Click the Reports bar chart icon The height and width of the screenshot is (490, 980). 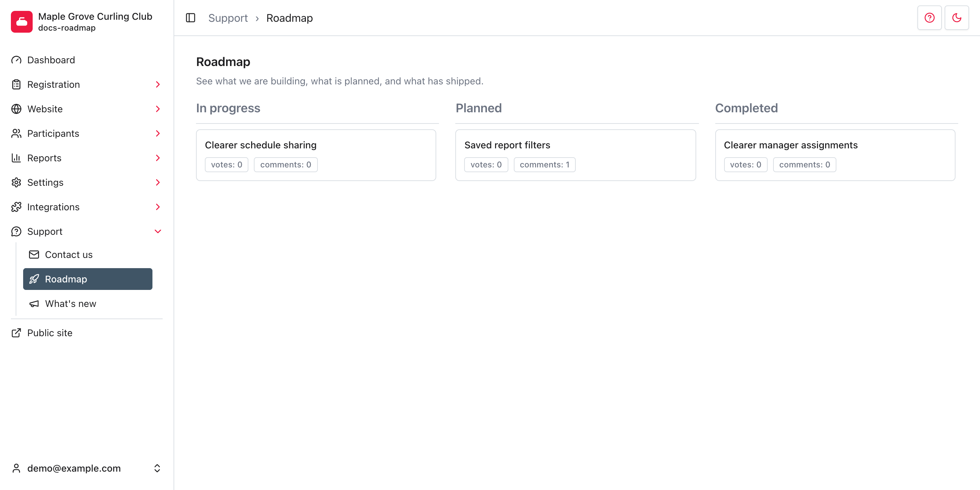pos(16,158)
